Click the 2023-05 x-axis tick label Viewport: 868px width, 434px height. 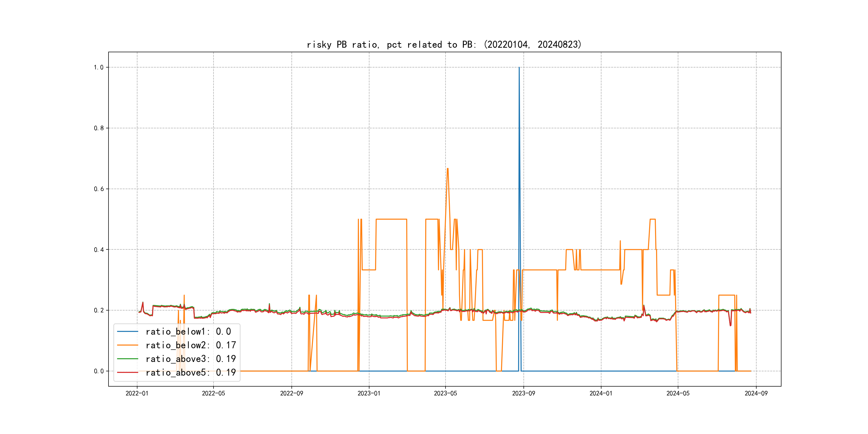pyautogui.click(x=445, y=393)
